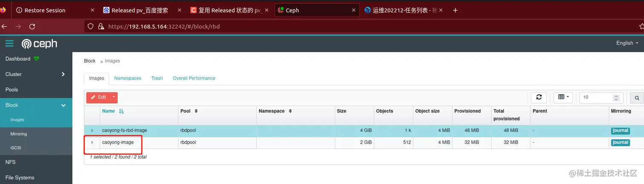Image resolution: width=644 pixels, height=184 pixels.
Task: Click the journal badge for caoyong-image
Action: tap(620, 143)
